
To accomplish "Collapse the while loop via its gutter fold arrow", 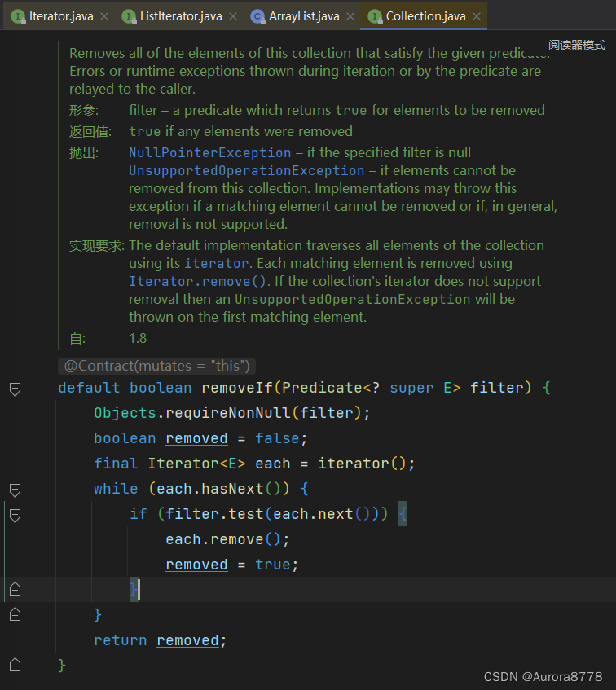I will 14,490.
